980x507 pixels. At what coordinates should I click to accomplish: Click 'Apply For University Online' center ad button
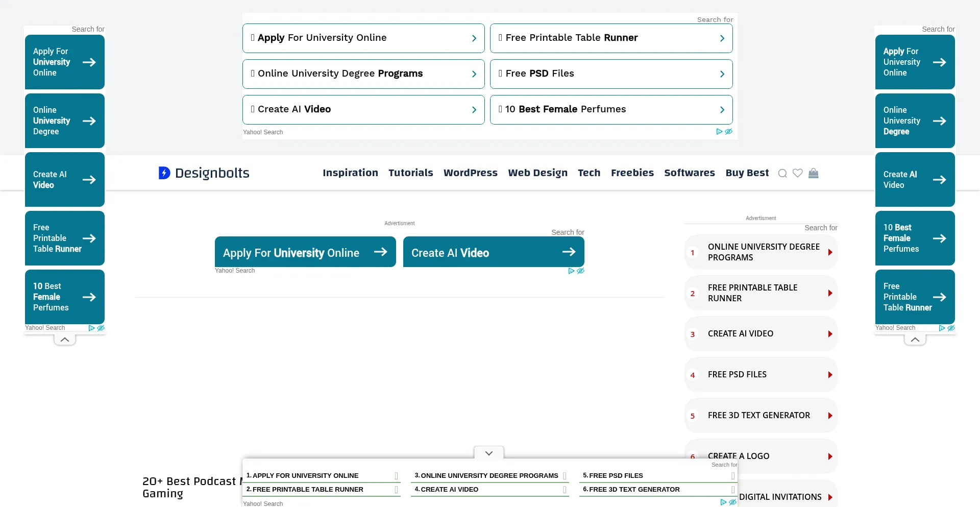point(305,252)
